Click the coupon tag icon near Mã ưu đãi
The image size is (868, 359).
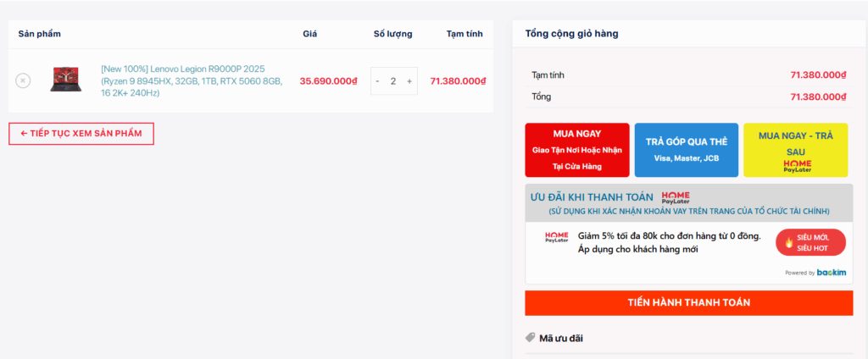(x=531, y=338)
